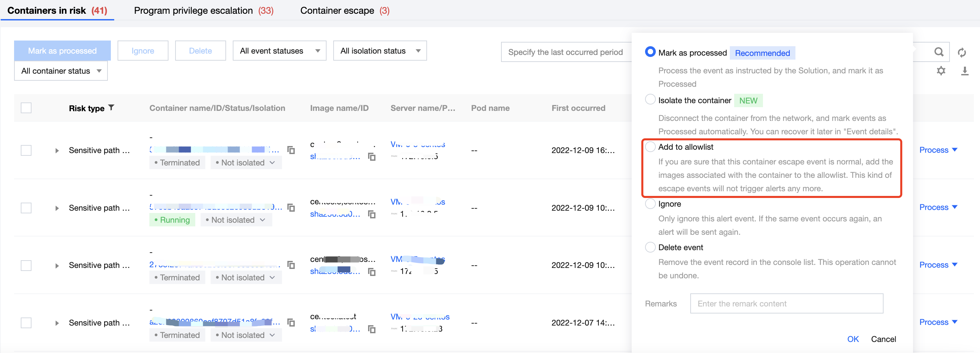
Task: Open the column settings gear icon
Action: point(941,71)
